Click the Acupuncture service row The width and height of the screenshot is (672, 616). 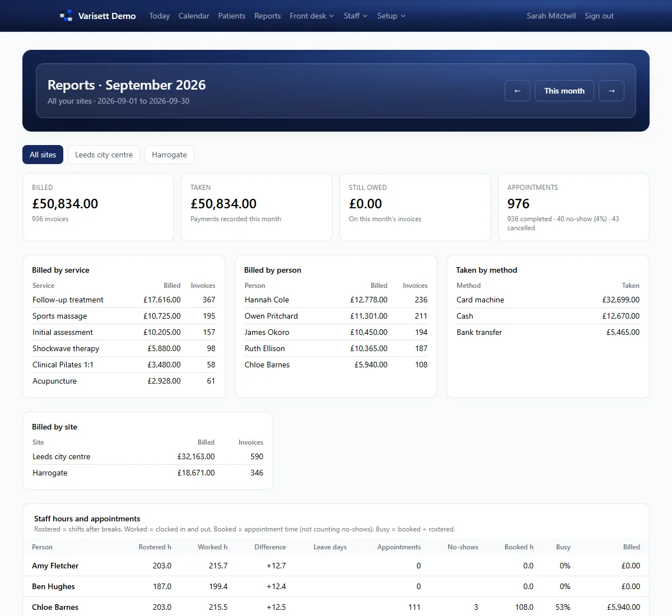(x=124, y=381)
